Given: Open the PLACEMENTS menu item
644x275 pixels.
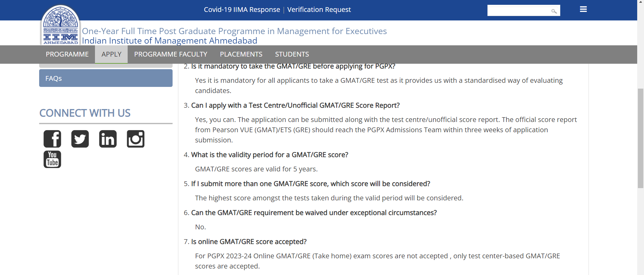Looking at the screenshot, I should tap(241, 55).
